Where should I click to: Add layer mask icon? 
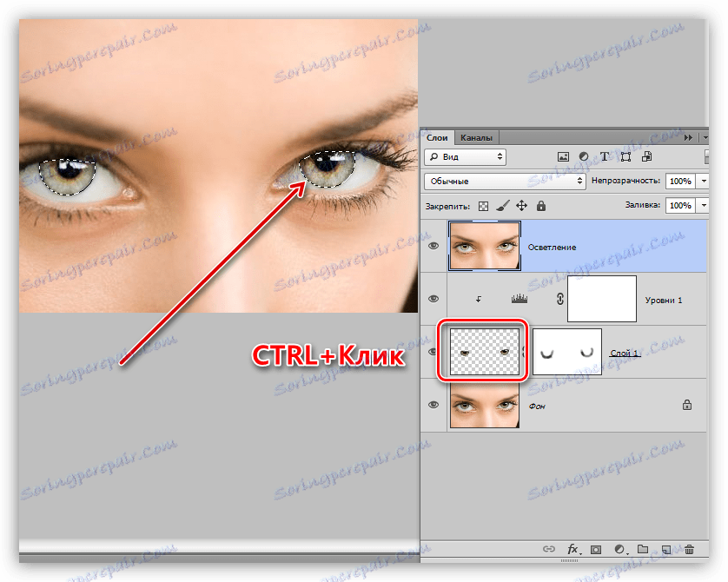click(x=596, y=550)
